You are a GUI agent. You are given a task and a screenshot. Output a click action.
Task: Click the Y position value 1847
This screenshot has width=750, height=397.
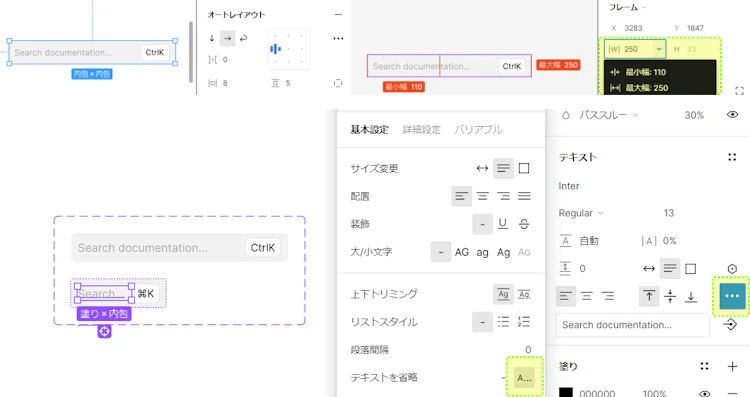tap(695, 28)
